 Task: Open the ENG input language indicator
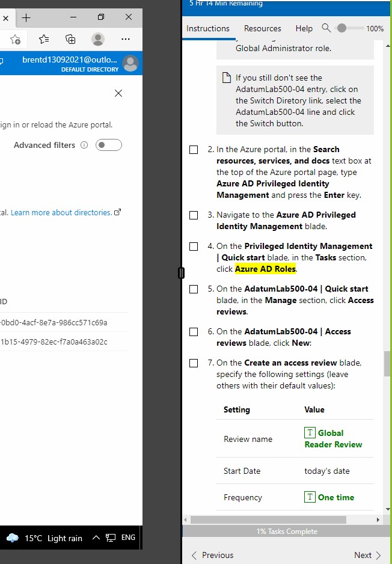128,538
